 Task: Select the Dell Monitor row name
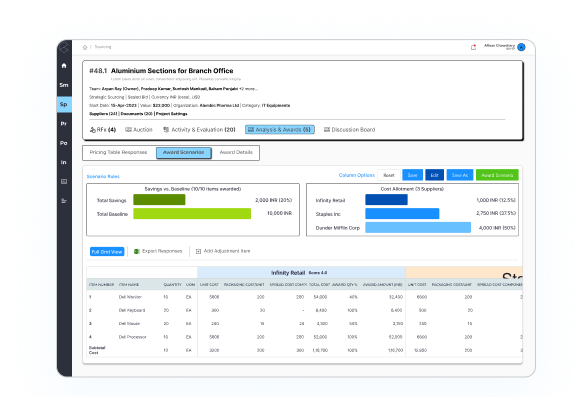[x=130, y=297]
